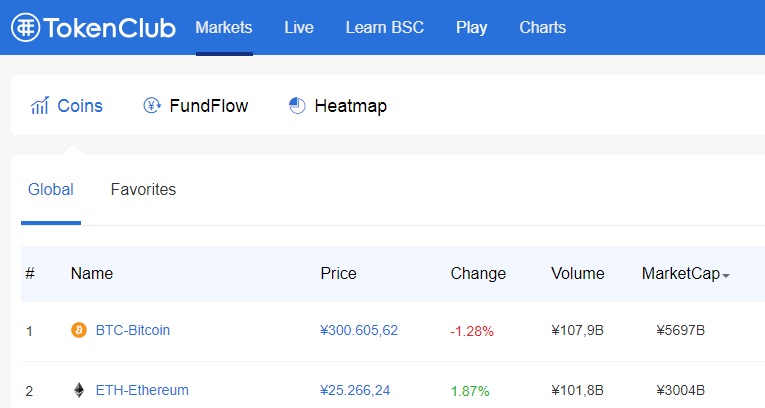The height and width of the screenshot is (408, 765).
Task: Click the Heatmap pie chart icon
Action: [x=297, y=105]
